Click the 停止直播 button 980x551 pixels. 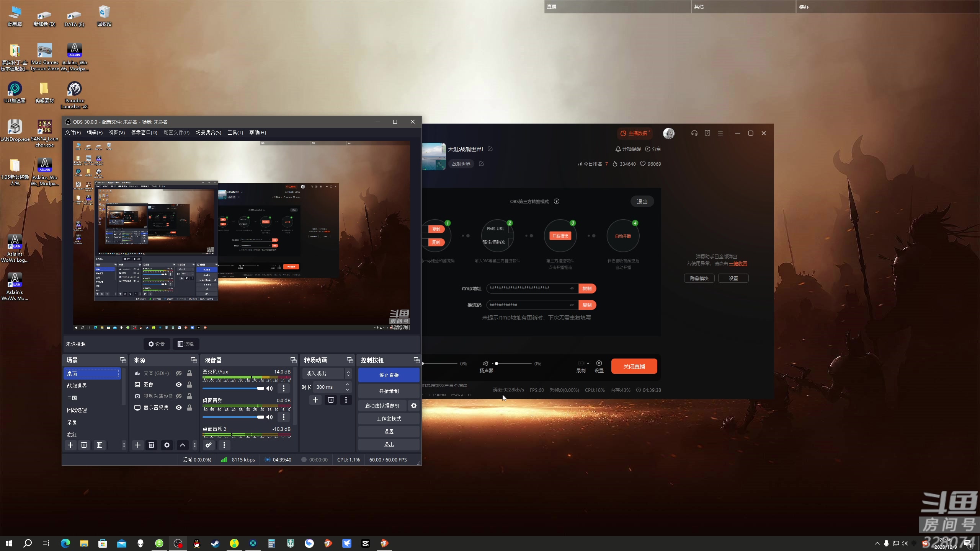tap(389, 375)
